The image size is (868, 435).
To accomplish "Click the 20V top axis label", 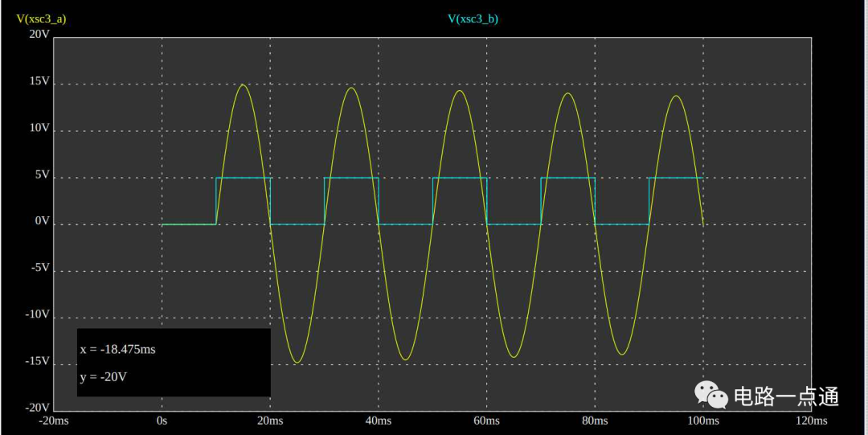I will pyautogui.click(x=39, y=35).
